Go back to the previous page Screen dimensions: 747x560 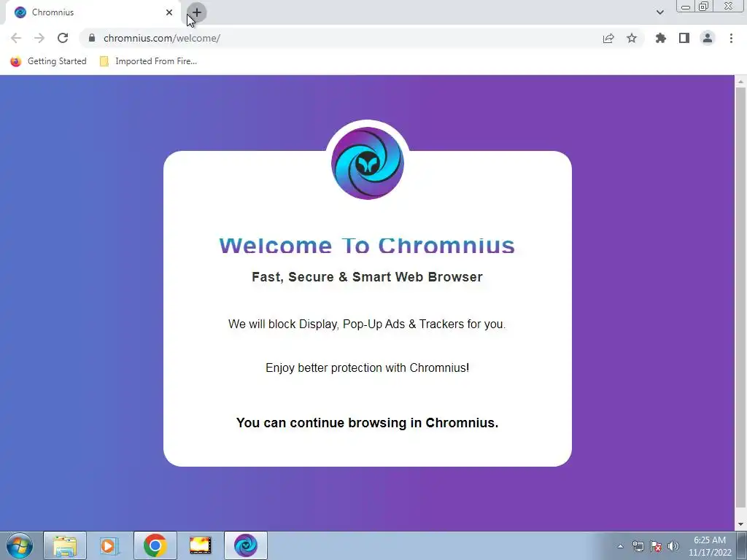tap(16, 38)
